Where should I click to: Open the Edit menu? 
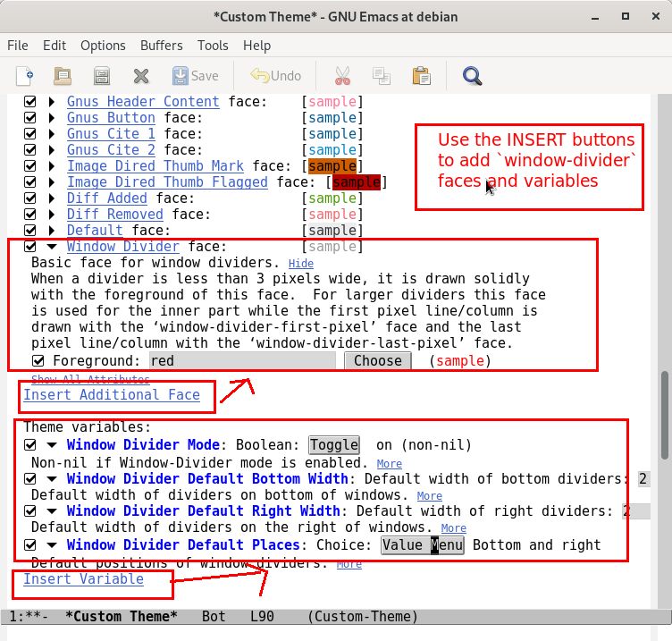[55, 46]
